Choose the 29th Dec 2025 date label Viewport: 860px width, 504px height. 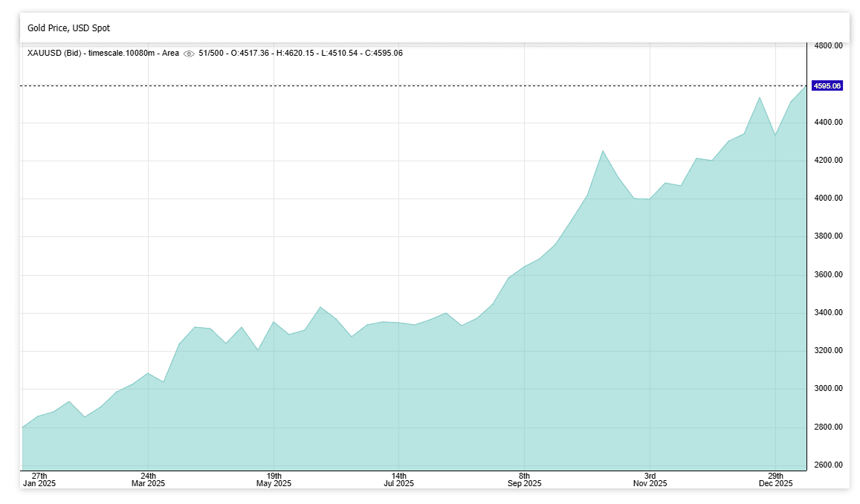(x=775, y=479)
